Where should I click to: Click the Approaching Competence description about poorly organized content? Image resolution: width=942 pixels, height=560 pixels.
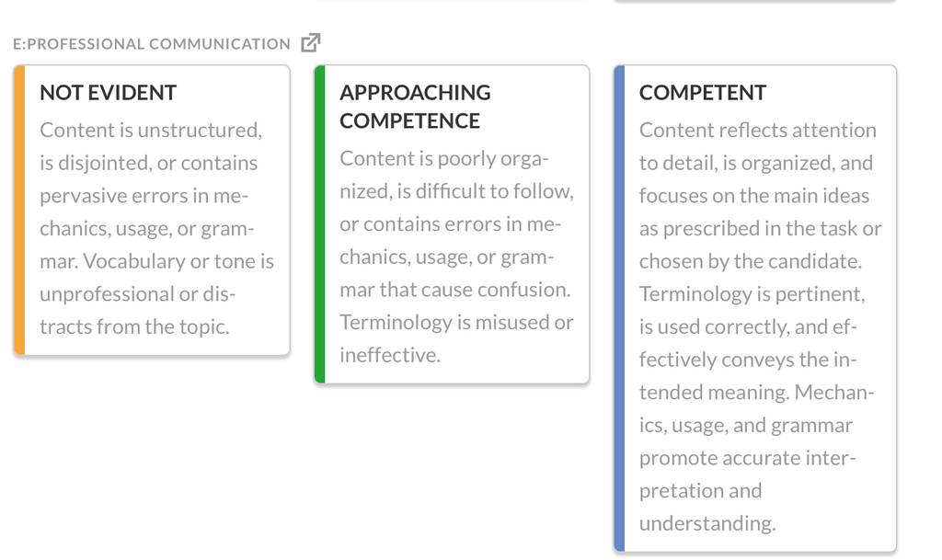click(456, 257)
